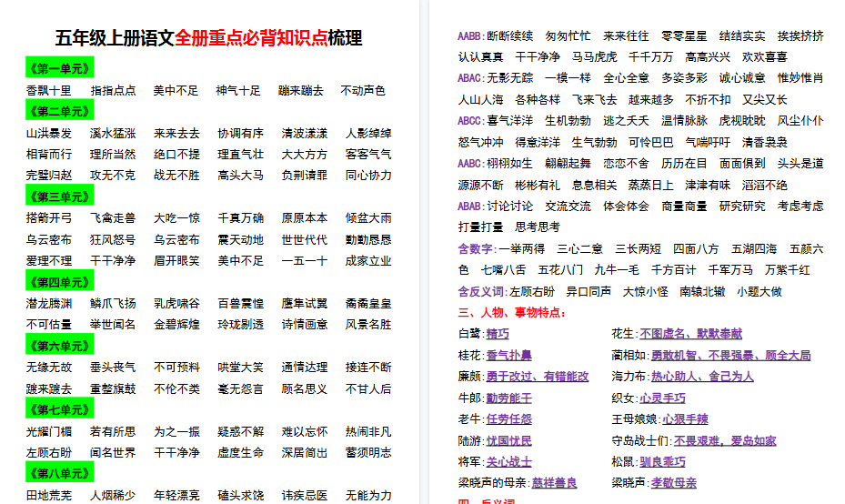Click the phrase 成家立业
The height and width of the screenshot is (504, 845).
(368, 261)
